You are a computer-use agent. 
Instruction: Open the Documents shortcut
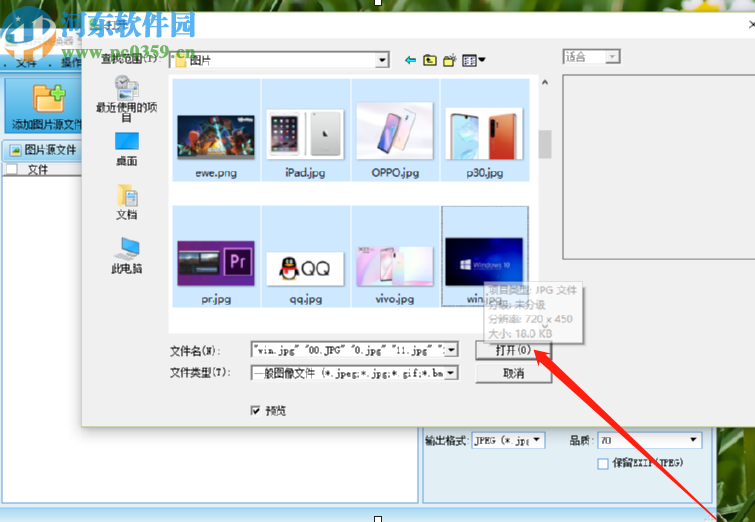(x=127, y=202)
